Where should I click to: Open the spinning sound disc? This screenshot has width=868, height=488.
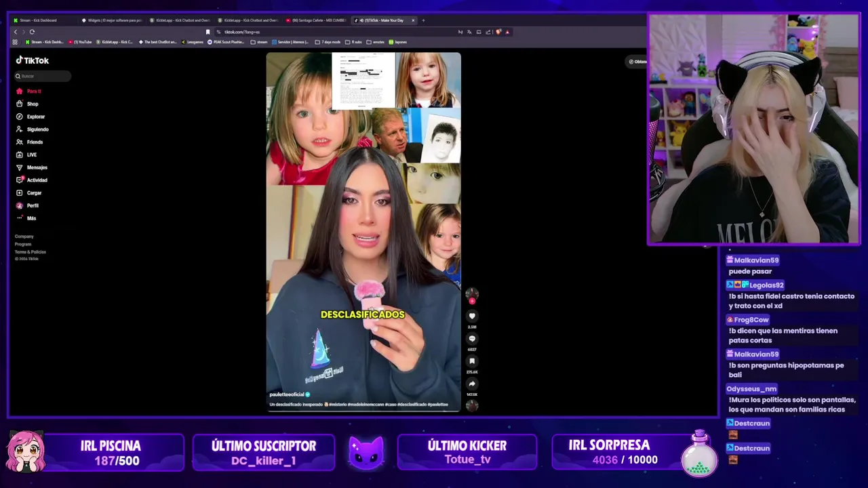click(472, 405)
